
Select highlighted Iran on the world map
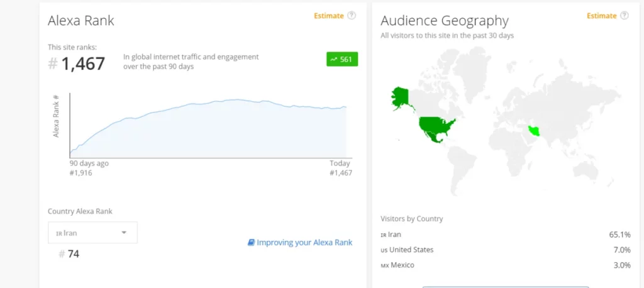[534, 130]
